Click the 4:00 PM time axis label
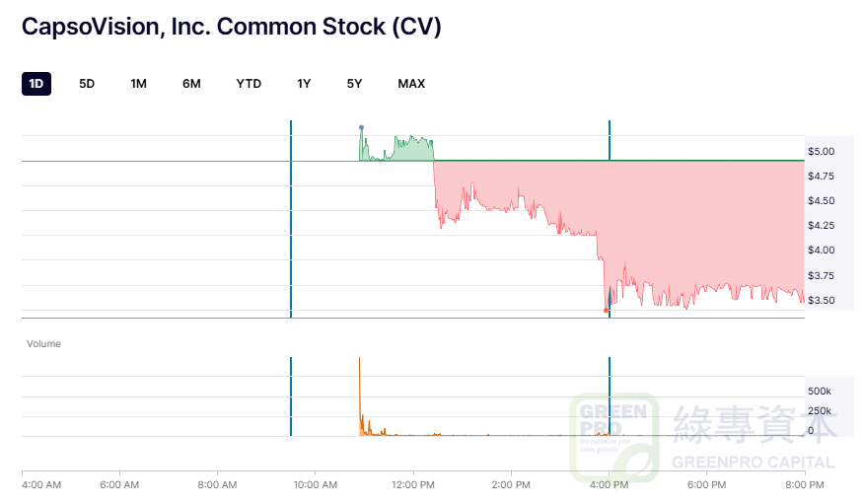Viewport: 863px width, 504px height. (x=609, y=484)
